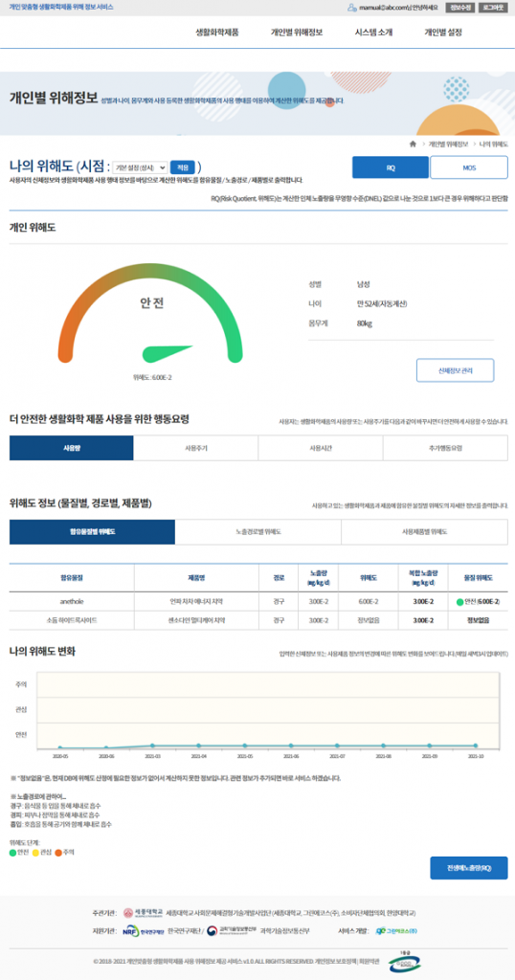Viewport: 515px width, 980px height.
Task: Click the 그린에코스 developer logo
Action: 396,931
